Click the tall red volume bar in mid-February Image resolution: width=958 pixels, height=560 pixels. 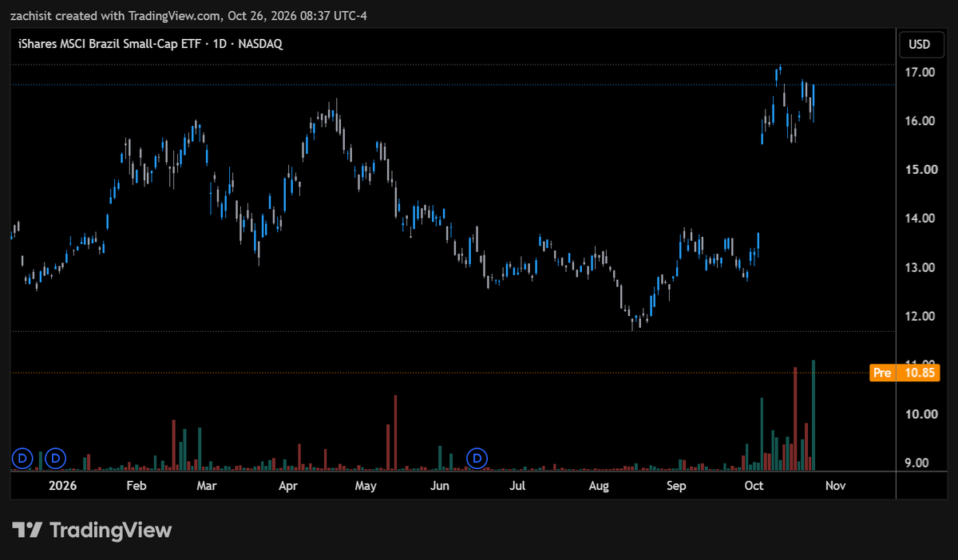click(x=173, y=444)
